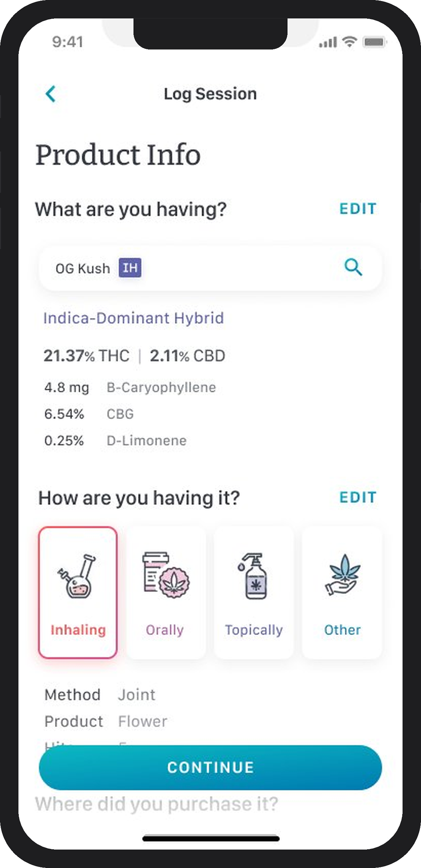This screenshot has width=421, height=868.
Task: Click the IH strain type badge
Action: click(130, 268)
